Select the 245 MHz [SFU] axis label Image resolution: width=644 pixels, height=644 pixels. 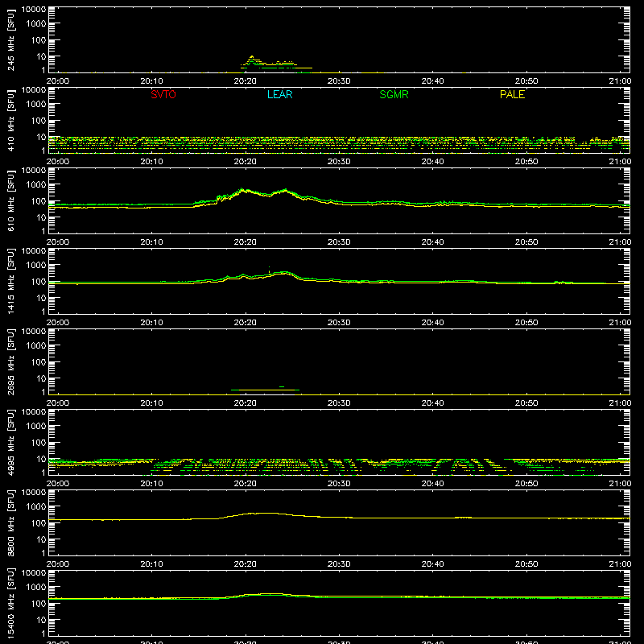click(x=10, y=39)
